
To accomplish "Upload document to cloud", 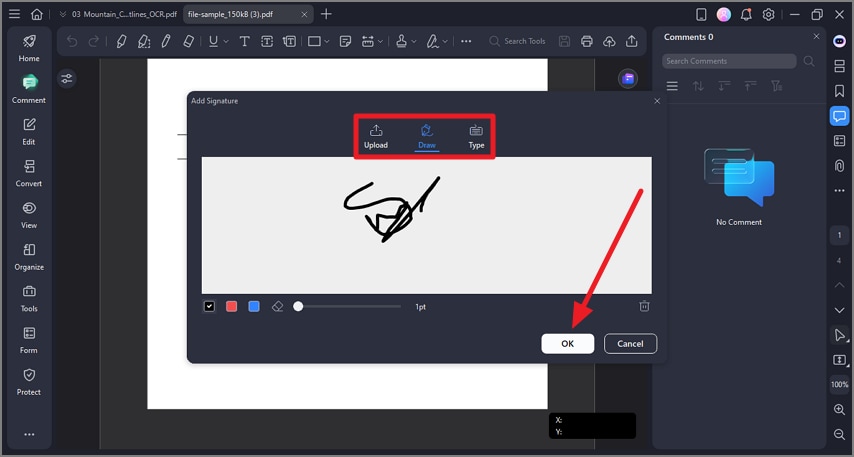I will pyautogui.click(x=609, y=41).
